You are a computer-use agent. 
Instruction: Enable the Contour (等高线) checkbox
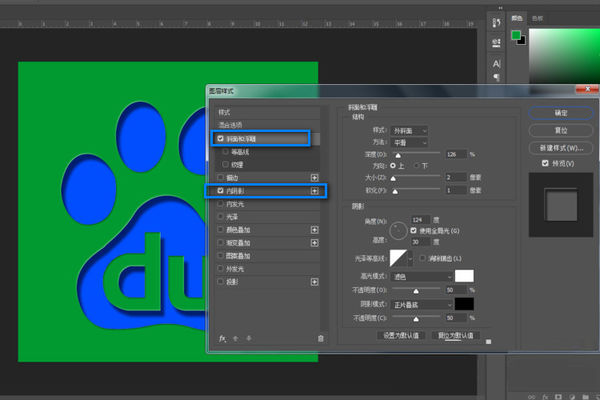pyautogui.click(x=225, y=152)
